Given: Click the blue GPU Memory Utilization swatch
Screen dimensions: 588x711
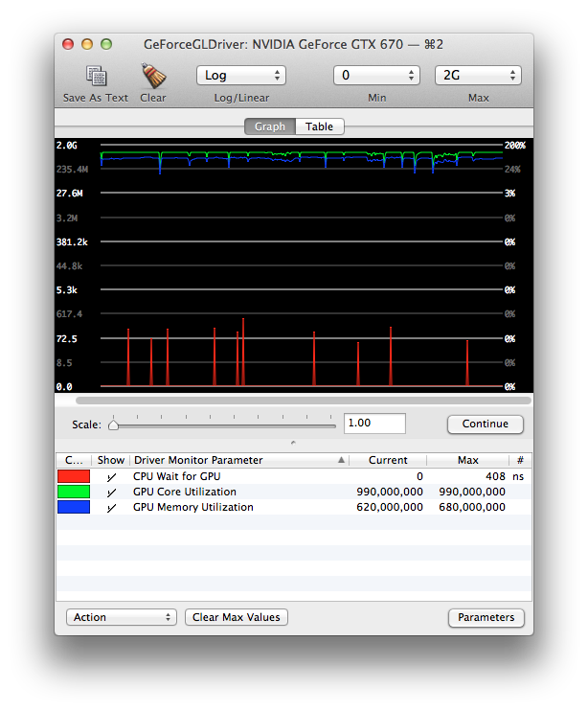Looking at the screenshot, I should click(74, 507).
